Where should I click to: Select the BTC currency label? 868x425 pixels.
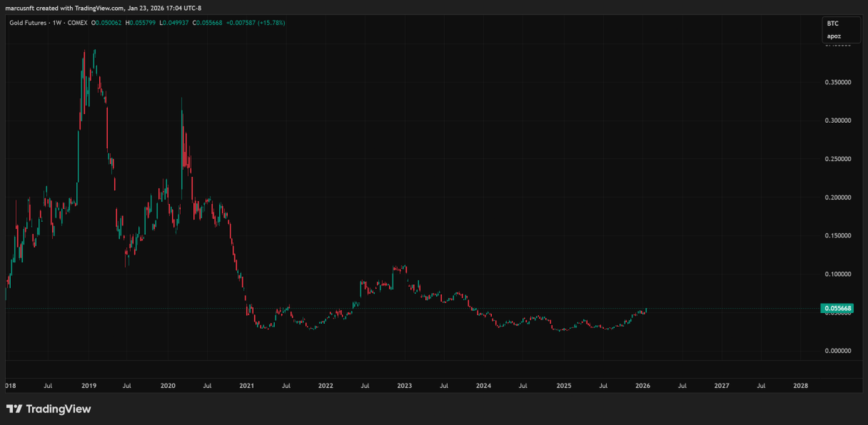point(832,24)
